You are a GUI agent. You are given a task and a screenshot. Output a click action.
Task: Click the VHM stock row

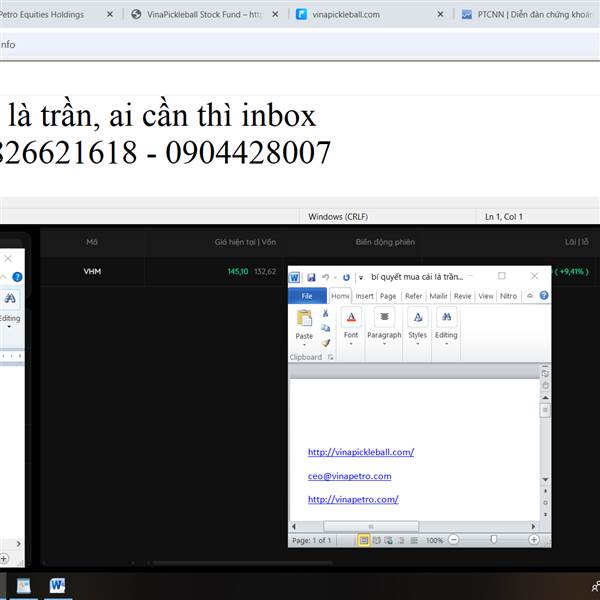320,271
